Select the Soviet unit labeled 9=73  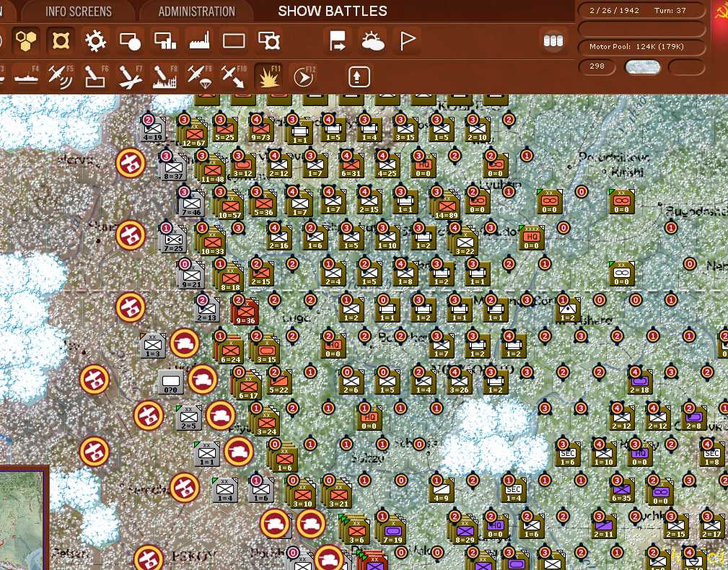261,129
